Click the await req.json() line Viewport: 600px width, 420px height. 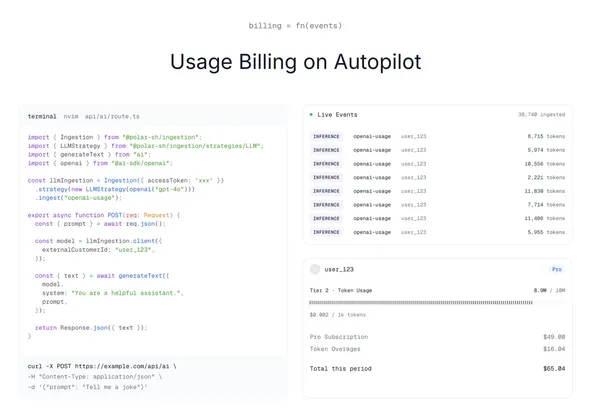(x=100, y=224)
